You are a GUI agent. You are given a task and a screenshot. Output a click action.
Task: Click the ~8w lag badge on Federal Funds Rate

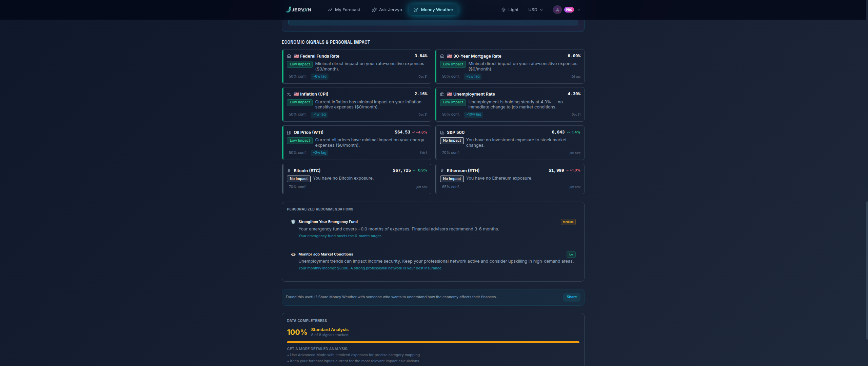click(319, 76)
